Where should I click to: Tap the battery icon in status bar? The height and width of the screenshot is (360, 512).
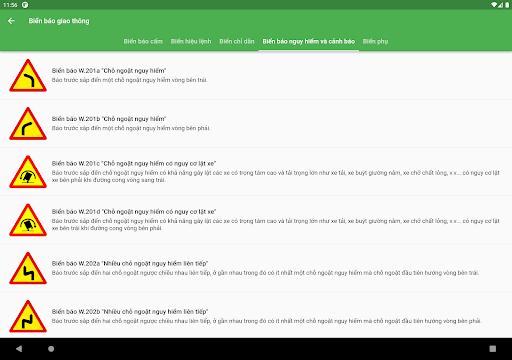[x=507, y=5]
